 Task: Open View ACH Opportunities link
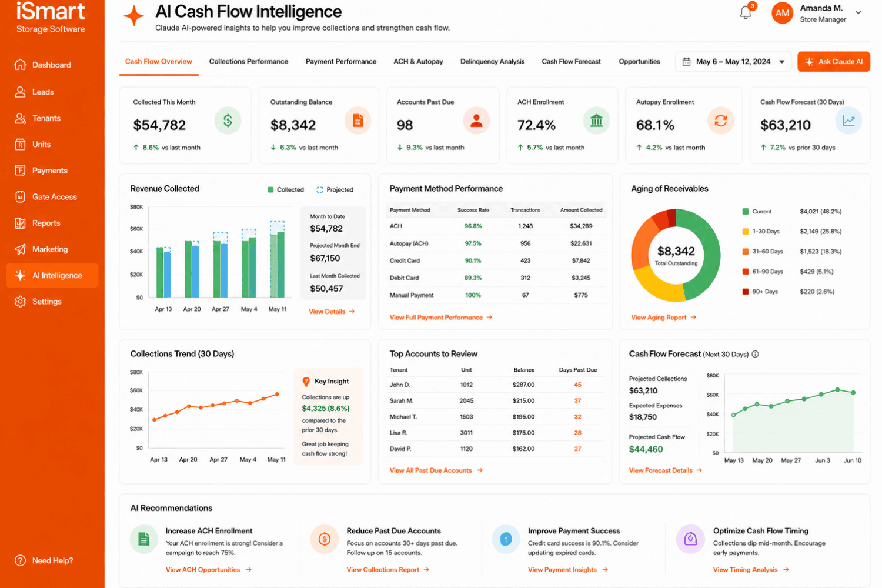pos(209,570)
